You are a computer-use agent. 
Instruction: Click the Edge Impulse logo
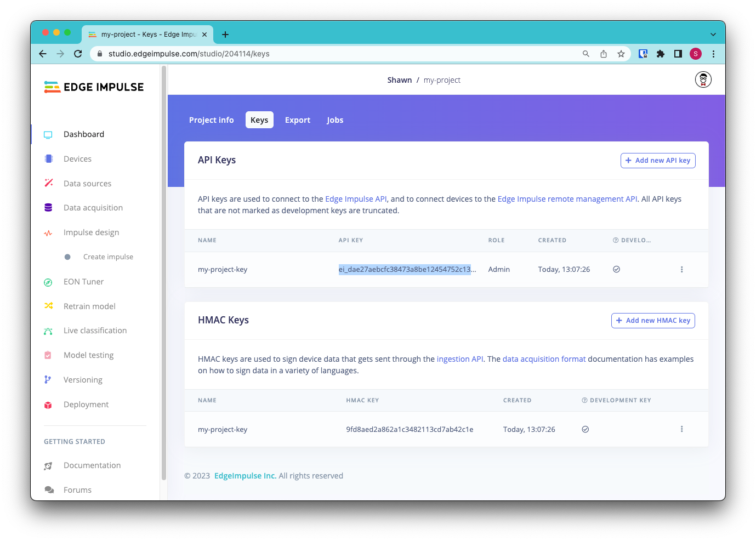(x=94, y=87)
